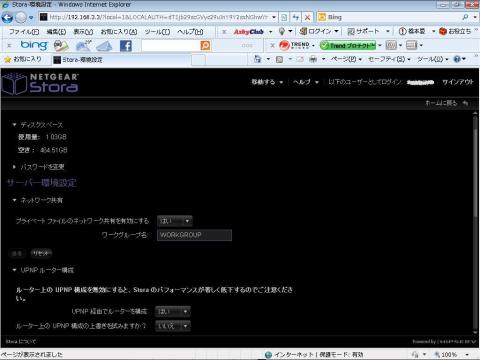
Task: Open the 表示(V) menu
Action: pos(83,32)
